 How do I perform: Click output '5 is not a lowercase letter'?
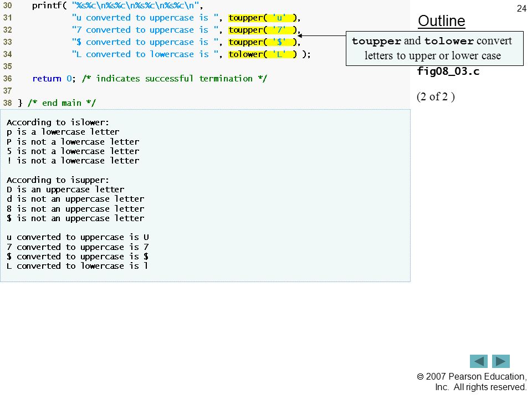coord(73,151)
